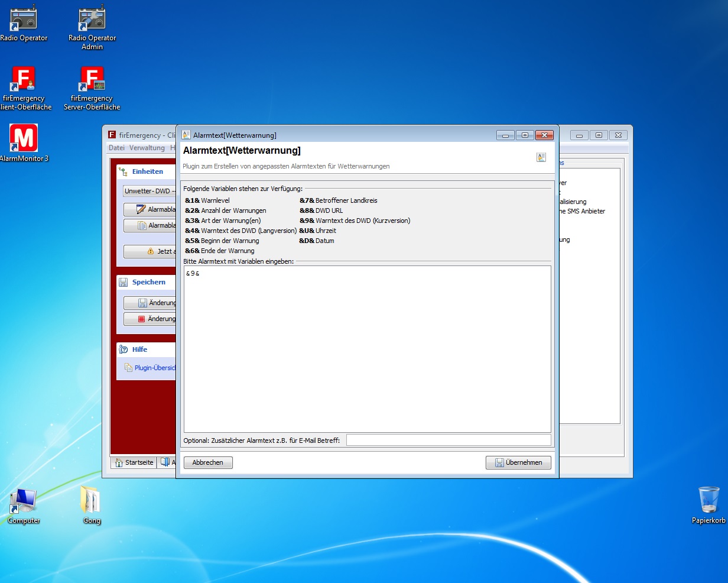Switch to the Startseite tab

[134, 462]
